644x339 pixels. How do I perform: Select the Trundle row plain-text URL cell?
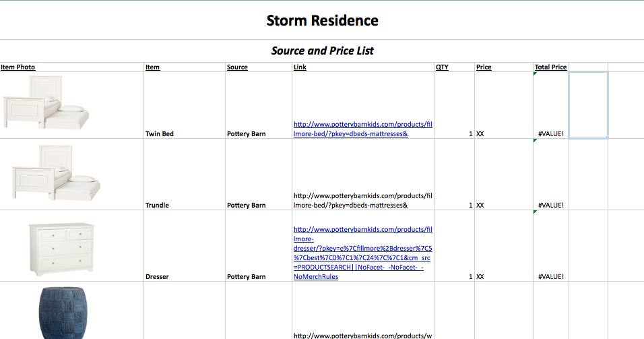[x=363, y=175]
